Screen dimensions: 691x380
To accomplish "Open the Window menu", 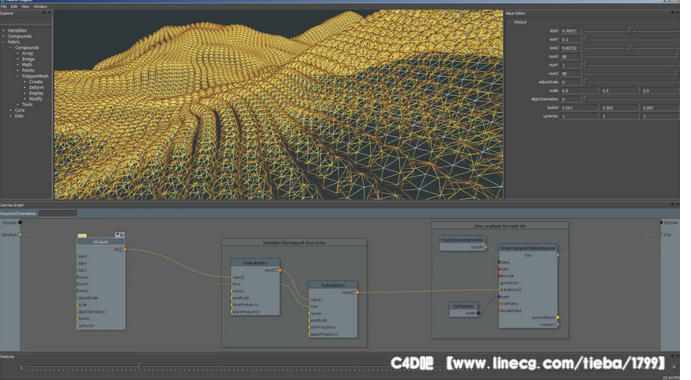I will 40,7.
